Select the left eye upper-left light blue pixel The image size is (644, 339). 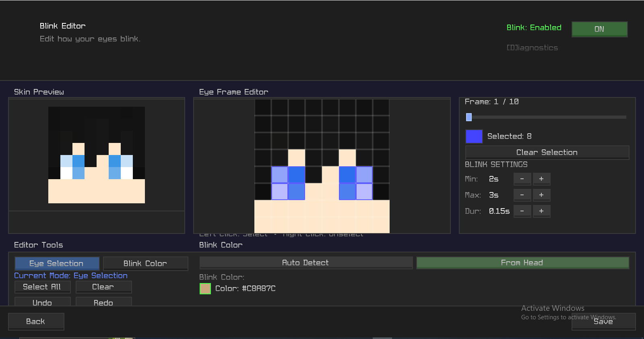point(280,175)
